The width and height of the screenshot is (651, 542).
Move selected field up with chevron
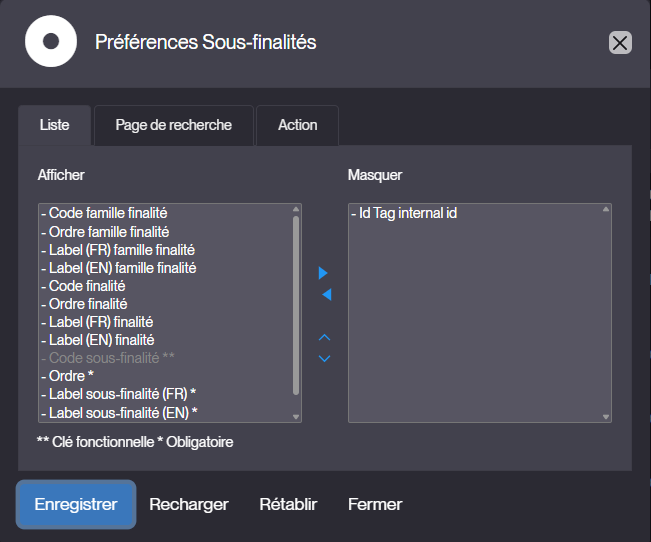tap(324, 337)
